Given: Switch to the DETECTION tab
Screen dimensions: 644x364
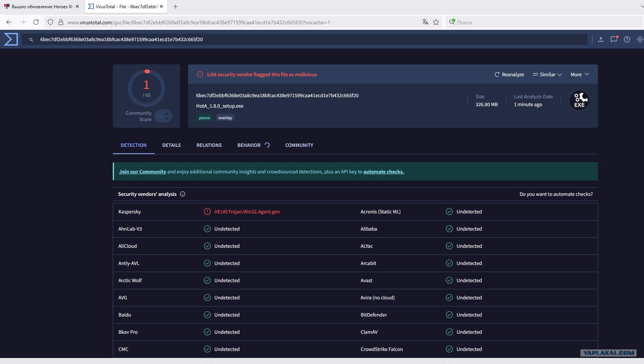Looking at the screenshot, I should pos(133,145).
